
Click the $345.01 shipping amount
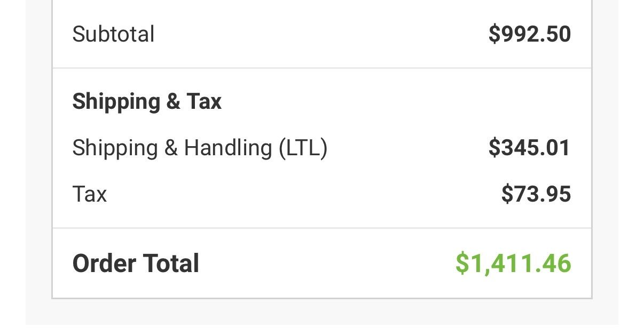[530, 148]
